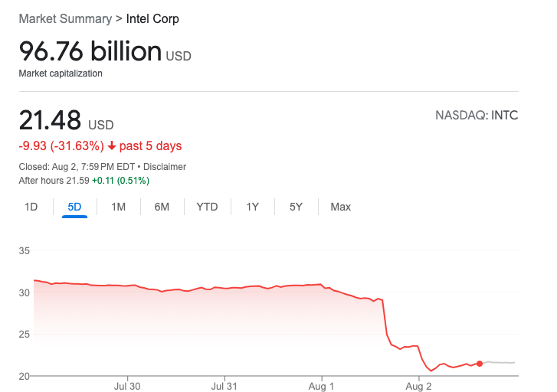
Task: Click the 96.76 billion market cap value
Action: point(90,52)
